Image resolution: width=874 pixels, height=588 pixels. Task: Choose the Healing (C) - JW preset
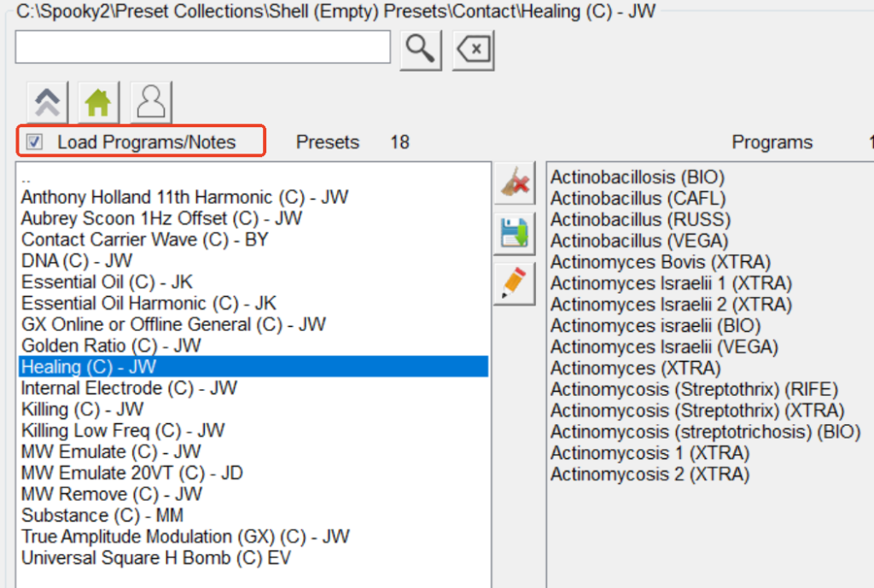[89, 367]
